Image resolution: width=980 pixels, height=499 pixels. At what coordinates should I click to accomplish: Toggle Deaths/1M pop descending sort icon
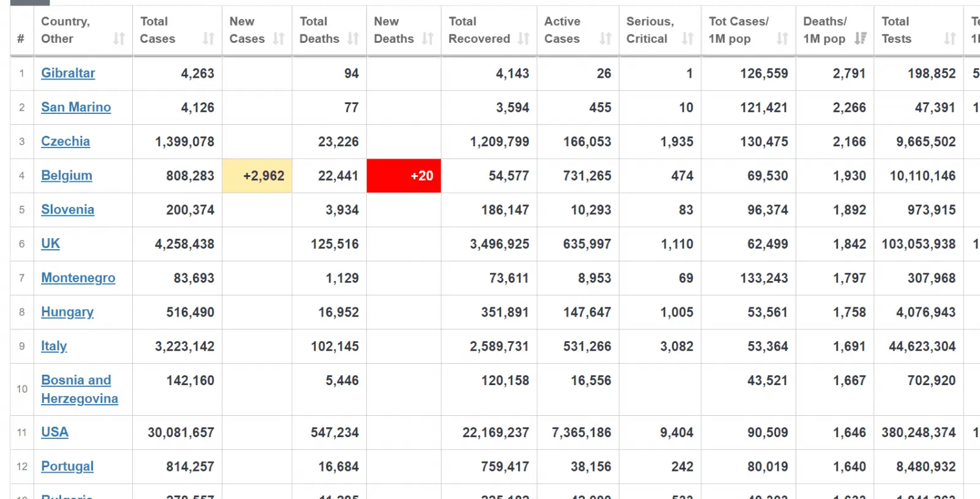click(861, 39)
